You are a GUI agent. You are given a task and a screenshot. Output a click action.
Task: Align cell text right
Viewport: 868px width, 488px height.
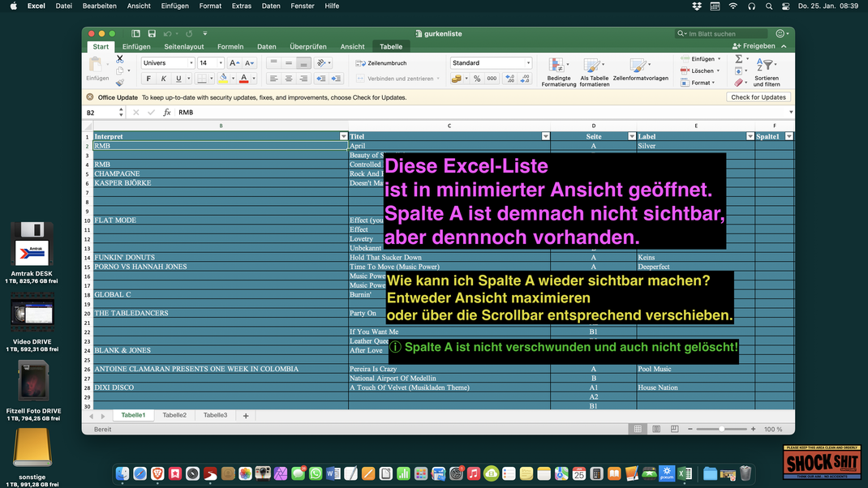coord(303,79)
